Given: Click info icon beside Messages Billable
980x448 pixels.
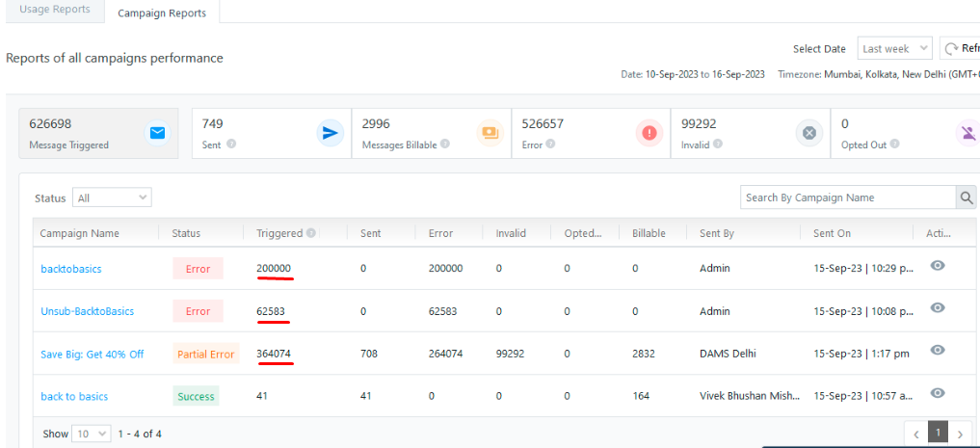Looking at the screenshot, I should point(444,145).
